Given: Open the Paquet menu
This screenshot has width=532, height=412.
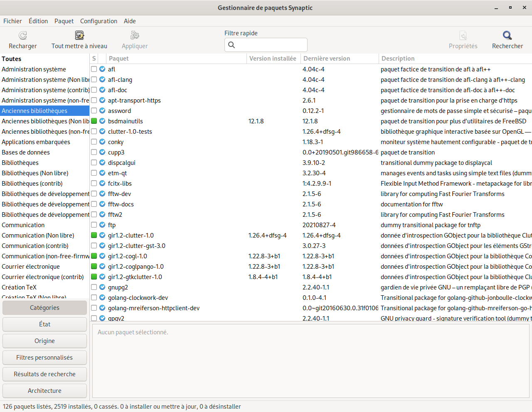Looking at the screenshot, I should pyautogui.click(x=64, y=21).
